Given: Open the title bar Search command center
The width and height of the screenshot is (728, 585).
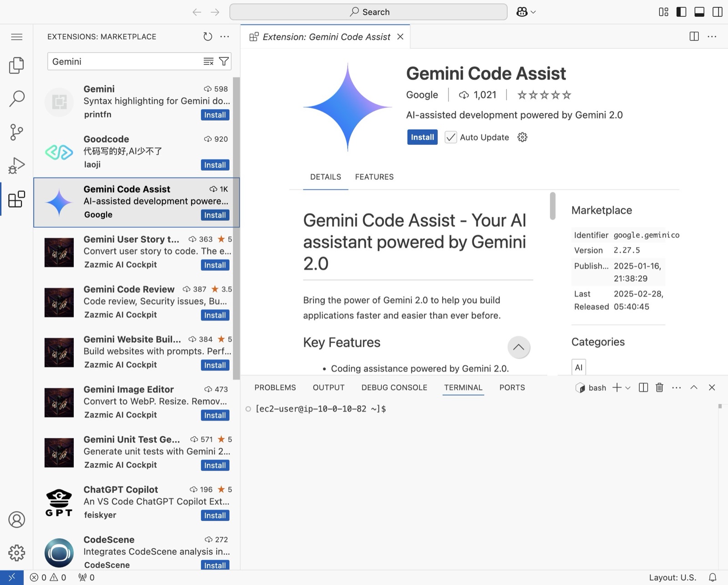Looking at the screenshot, I should [369, 12].
